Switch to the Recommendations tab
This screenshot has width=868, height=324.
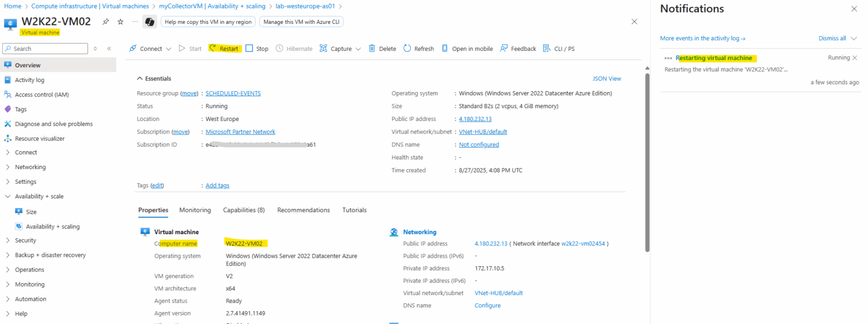(x=303, y=210)
